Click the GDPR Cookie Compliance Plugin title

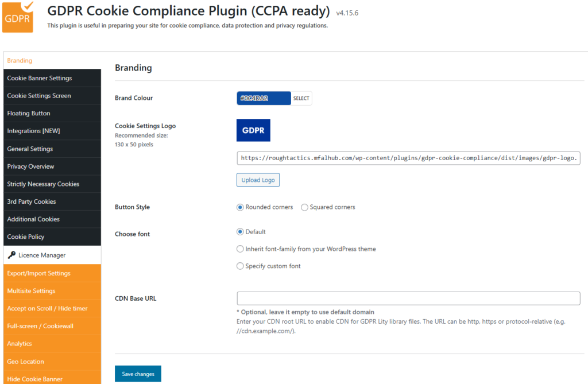coord(188,11)
